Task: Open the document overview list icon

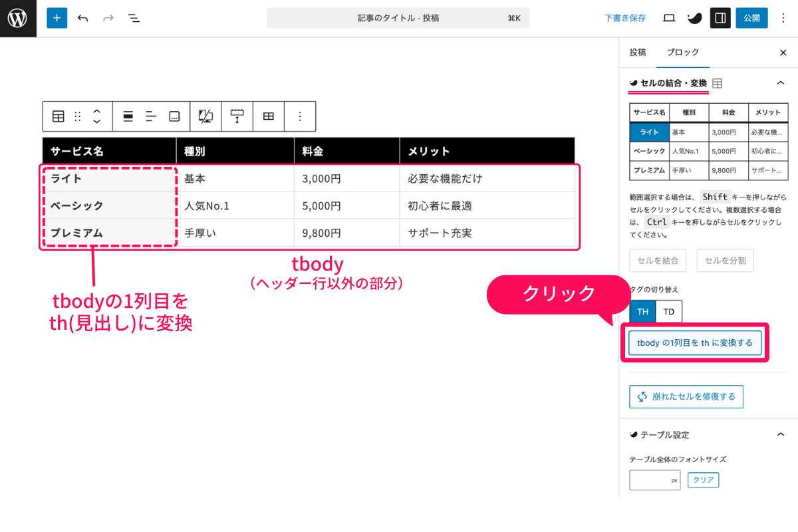Action: pos(134,18)
